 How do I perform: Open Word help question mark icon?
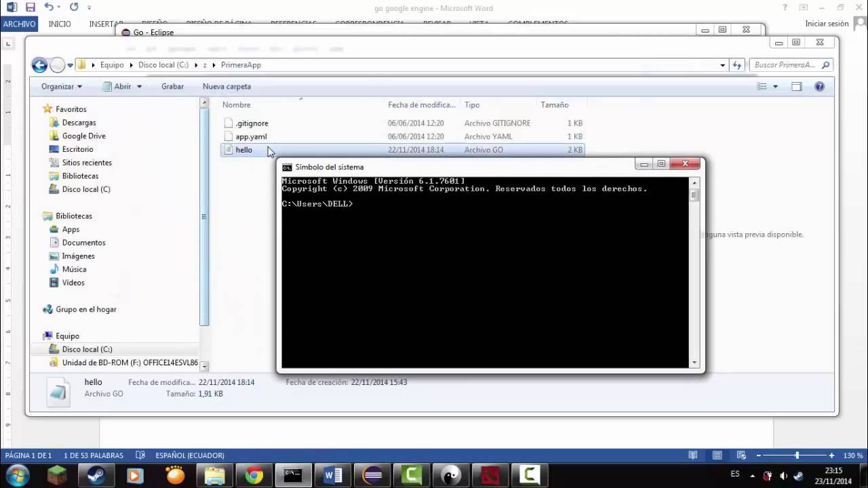click(x=786, y=7)
